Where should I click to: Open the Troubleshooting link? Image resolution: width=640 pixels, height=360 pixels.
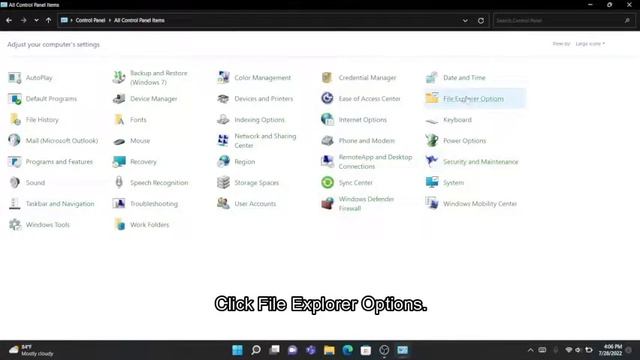click(x=154, y=204)
